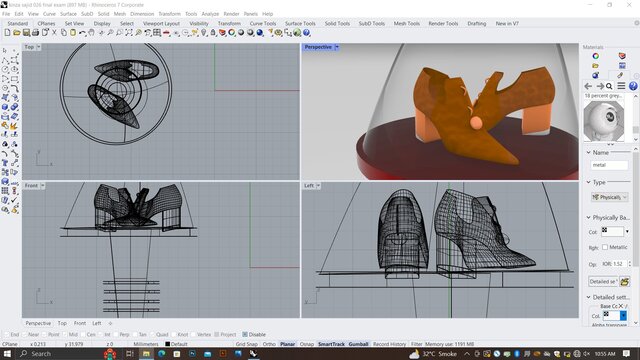
Task: Toggle Gumball in status bar
Action: [358, 344]
